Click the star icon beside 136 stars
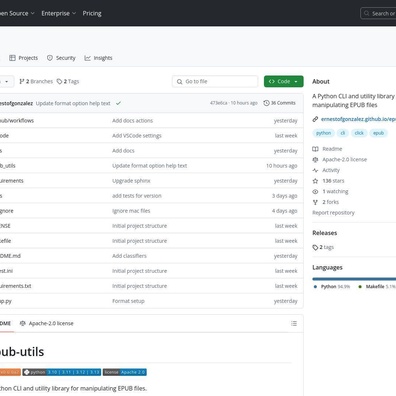 click(x=315, y=181)
